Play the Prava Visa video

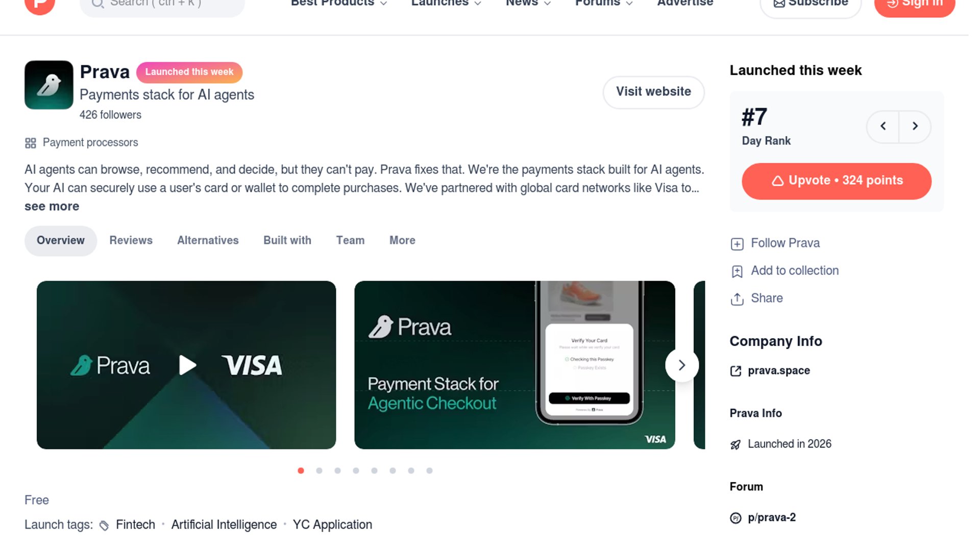pyautogui.click(x=187, y=365)
